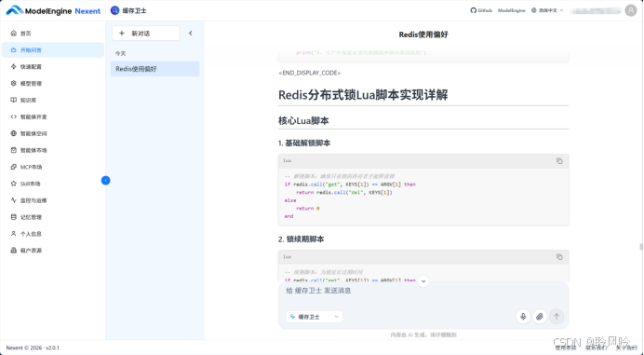The width and height of the screenshot is (644, 355).
Task: Click the scroll-to-bottom arrow above input
Action: (423, 281)
